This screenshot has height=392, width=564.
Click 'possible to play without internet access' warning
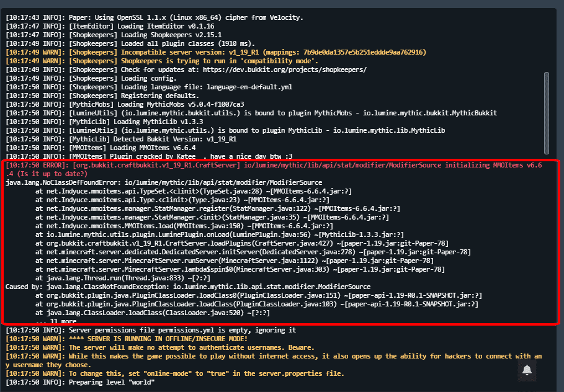[274, 361]
